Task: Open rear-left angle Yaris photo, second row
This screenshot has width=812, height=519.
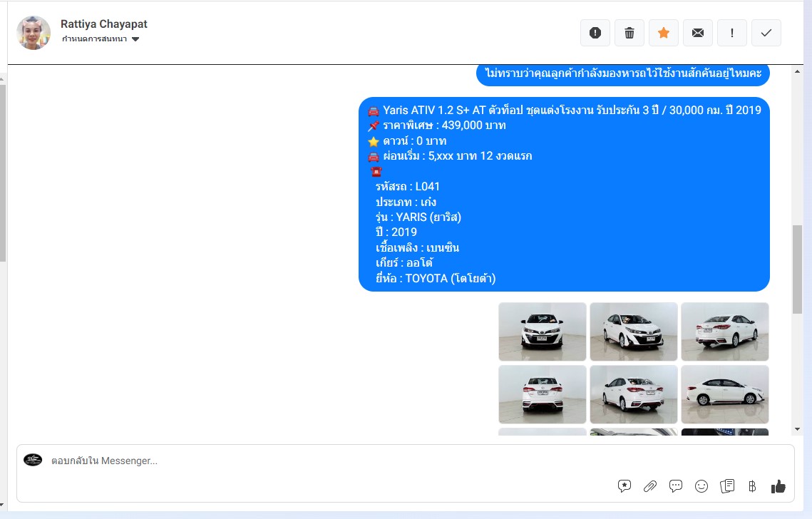Action: point(633,394)
